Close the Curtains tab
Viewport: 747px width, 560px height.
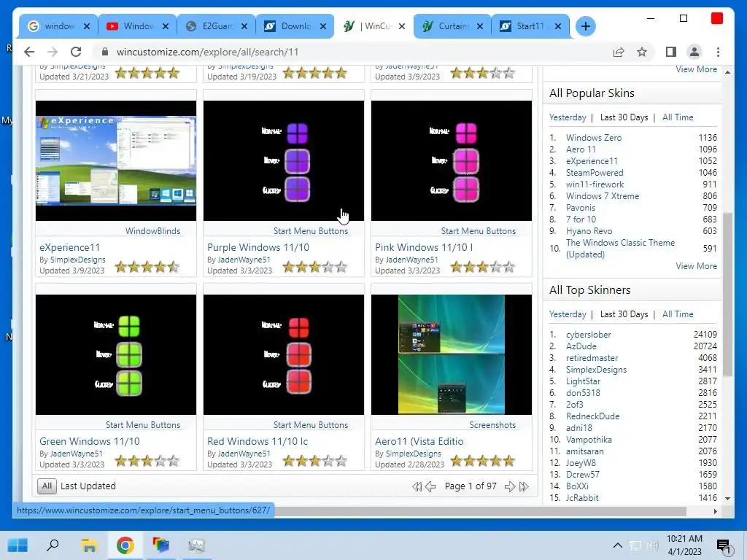pyautogui.click(x=480, y=26)
